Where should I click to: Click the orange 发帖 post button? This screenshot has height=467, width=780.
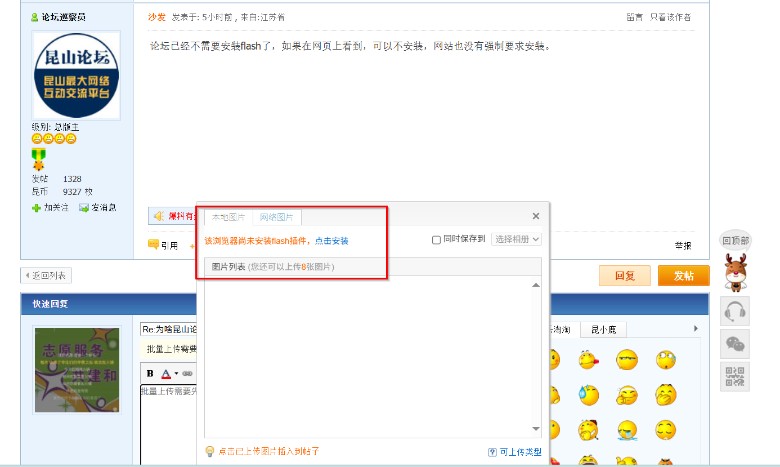point(684,276)
